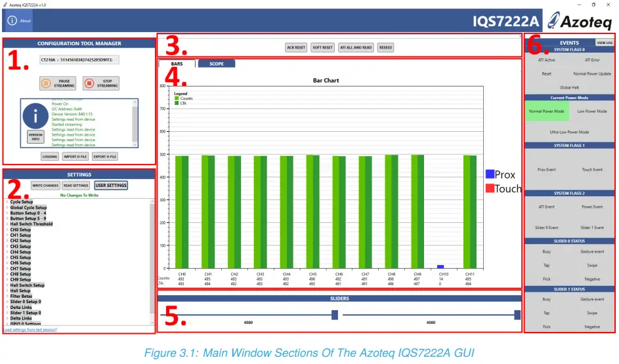Click 'Started streaming' log line
The height and width of the screenshot is (364, 619).
pyautogui.click(x=67, y=124)
